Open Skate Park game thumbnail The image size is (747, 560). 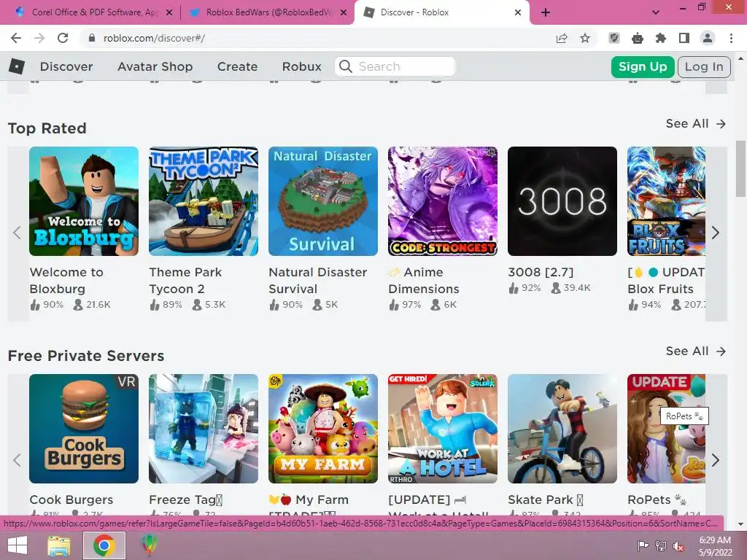562,429
